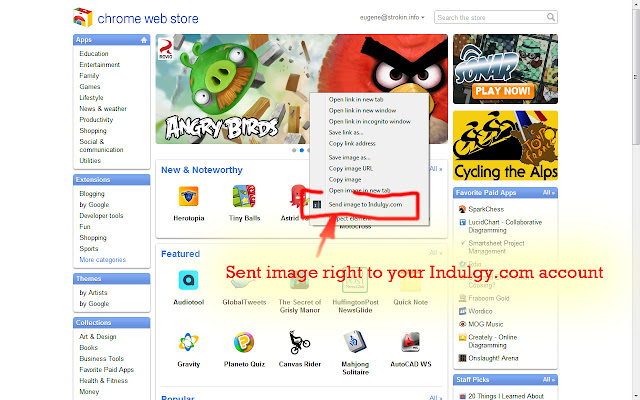Open the Cycling the Alps banner
The height and width of the screenshot is (400, 640).
pyautogui.click(x=505, y=146)
